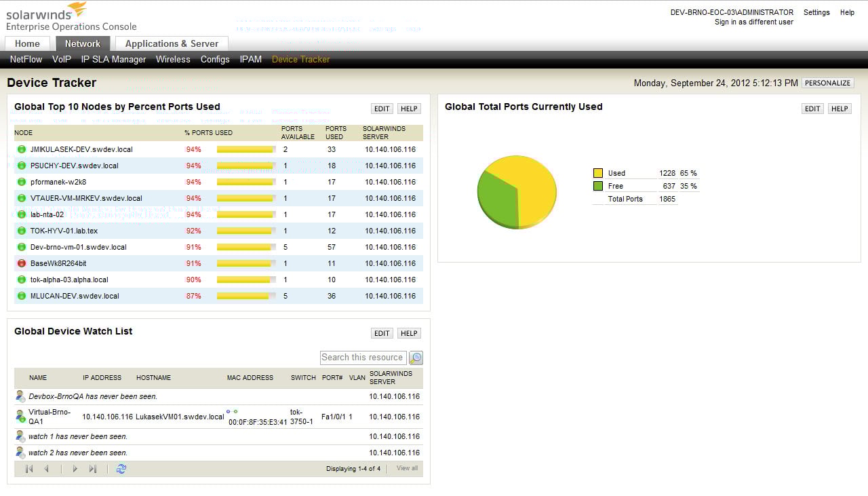Open the Device Tracker menu item

(301, 60)
